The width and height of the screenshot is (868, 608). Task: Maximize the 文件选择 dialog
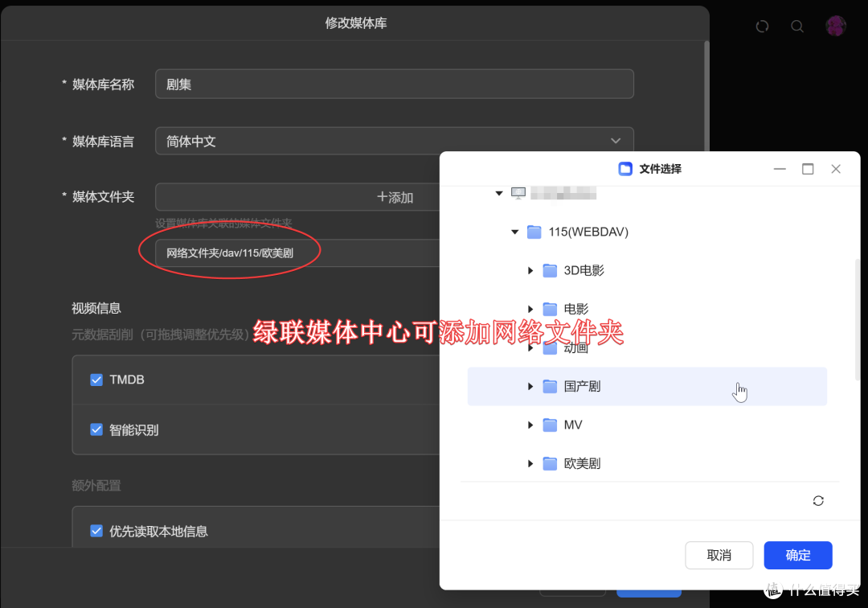(808, 169)
